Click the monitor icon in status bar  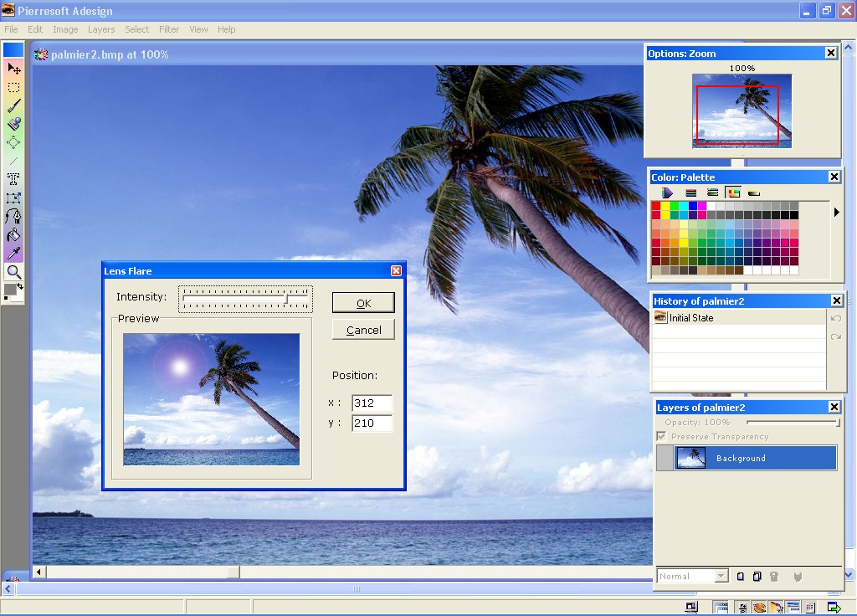[x=691, y=608]
